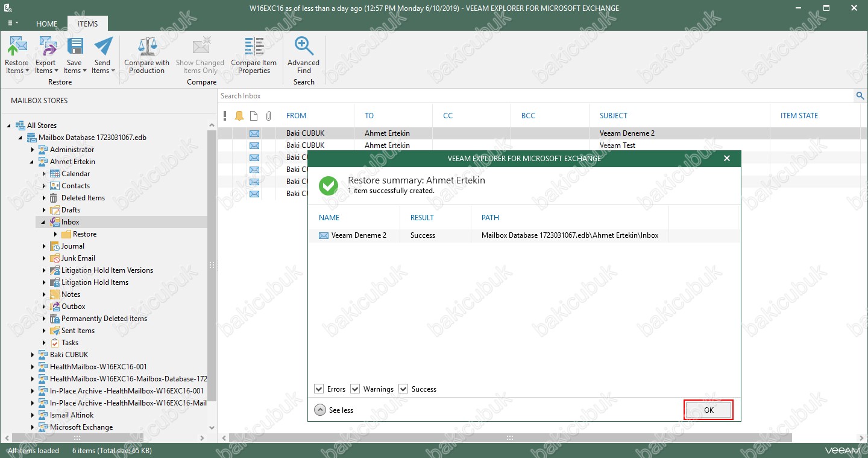Select the Litigation Hold Items folder
The width and height of the screenshot is (868, 458).
pos(95,282)
